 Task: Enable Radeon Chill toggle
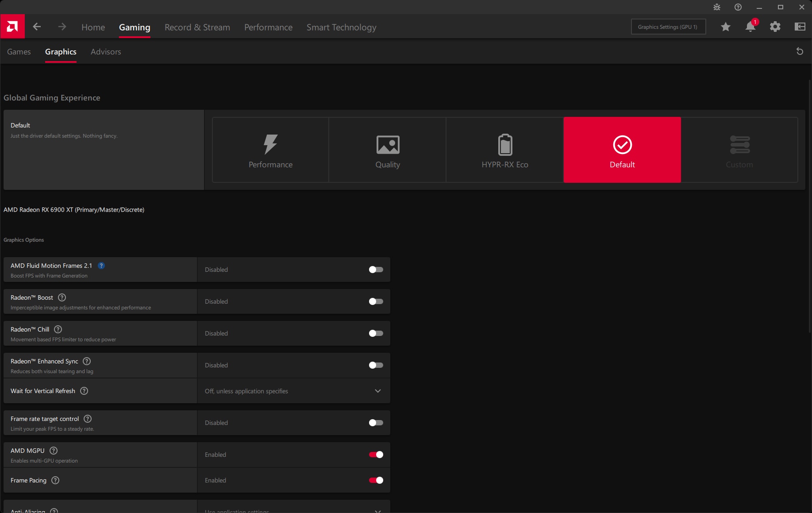click(376, 333)
